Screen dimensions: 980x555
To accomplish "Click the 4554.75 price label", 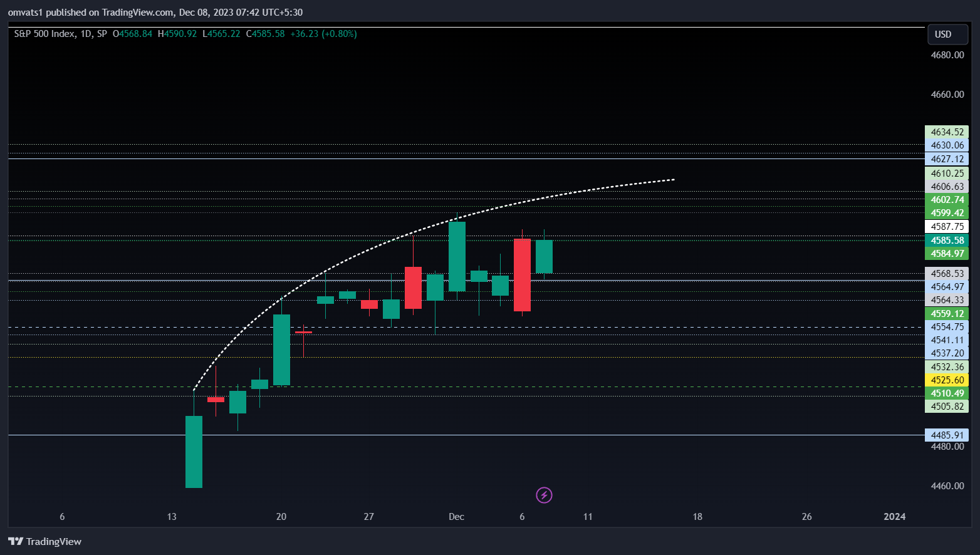I will coord(947,327).
